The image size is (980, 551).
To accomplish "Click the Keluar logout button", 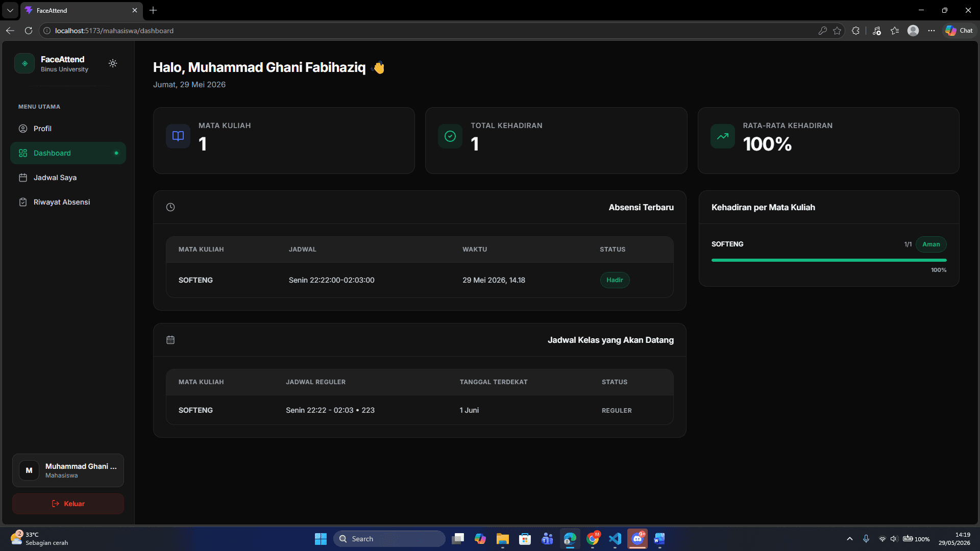I will pyautogui.click(x=68, y=504).
